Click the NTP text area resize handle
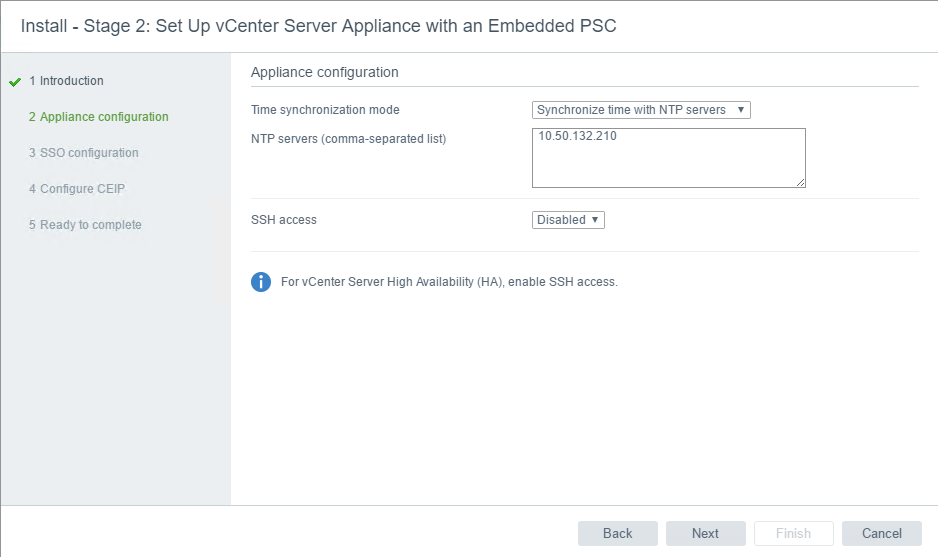 pos(800,182)
